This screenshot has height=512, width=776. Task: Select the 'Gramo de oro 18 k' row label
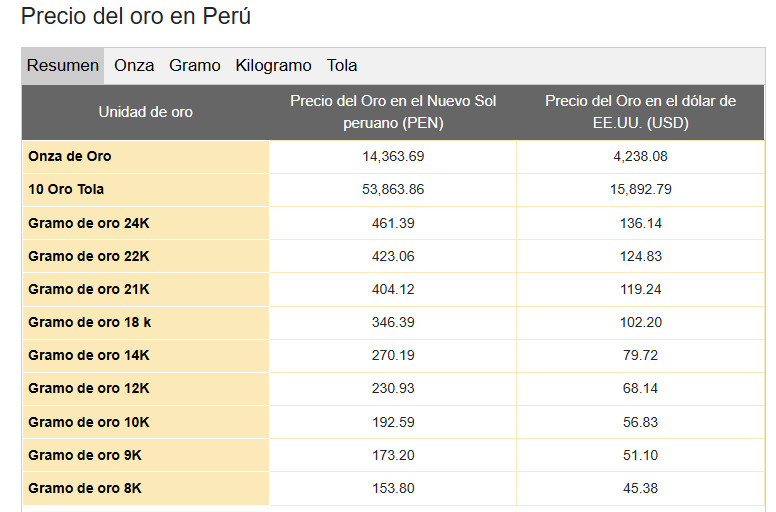90,322
